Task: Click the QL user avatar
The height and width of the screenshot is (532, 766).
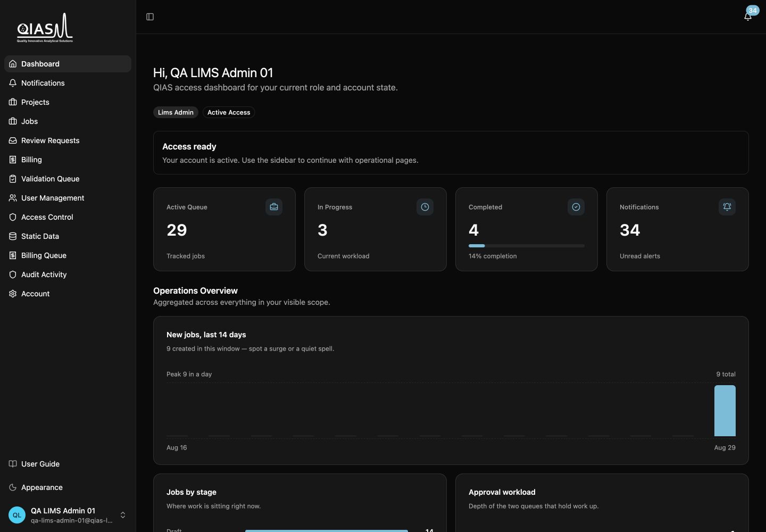Action: pos(17,515)
